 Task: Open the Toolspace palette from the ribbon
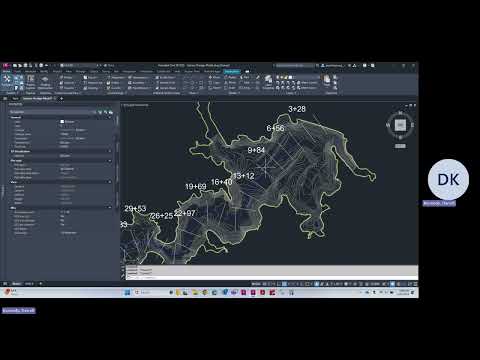coord(7,81)
